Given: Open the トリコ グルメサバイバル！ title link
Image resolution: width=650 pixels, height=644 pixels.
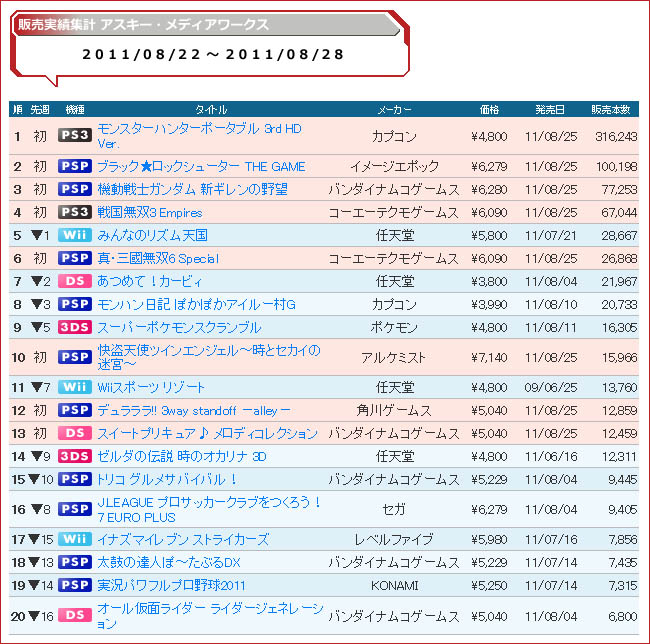Looking at the screenshot, I should tap(167, 479).
